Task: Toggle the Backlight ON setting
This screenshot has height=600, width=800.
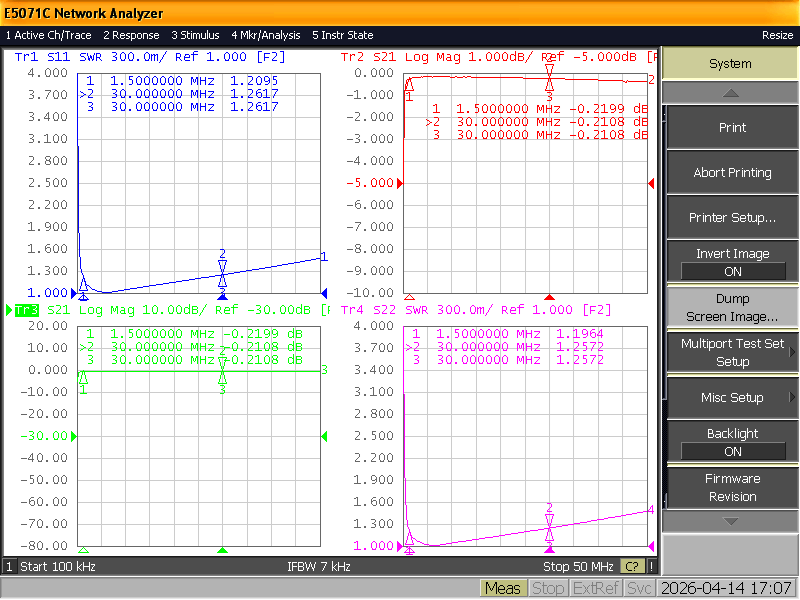Action: coord(732,442)
